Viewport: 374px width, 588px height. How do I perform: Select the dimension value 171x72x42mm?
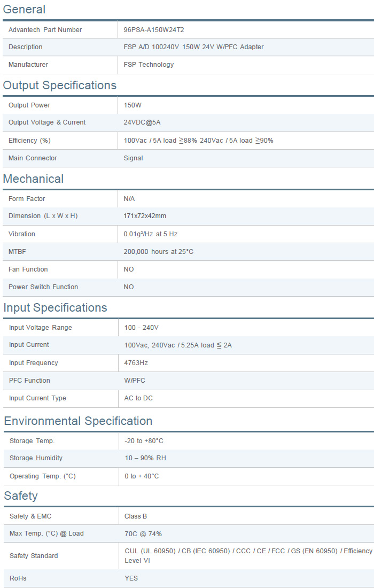pyautogui.click(x=145, y=216)
